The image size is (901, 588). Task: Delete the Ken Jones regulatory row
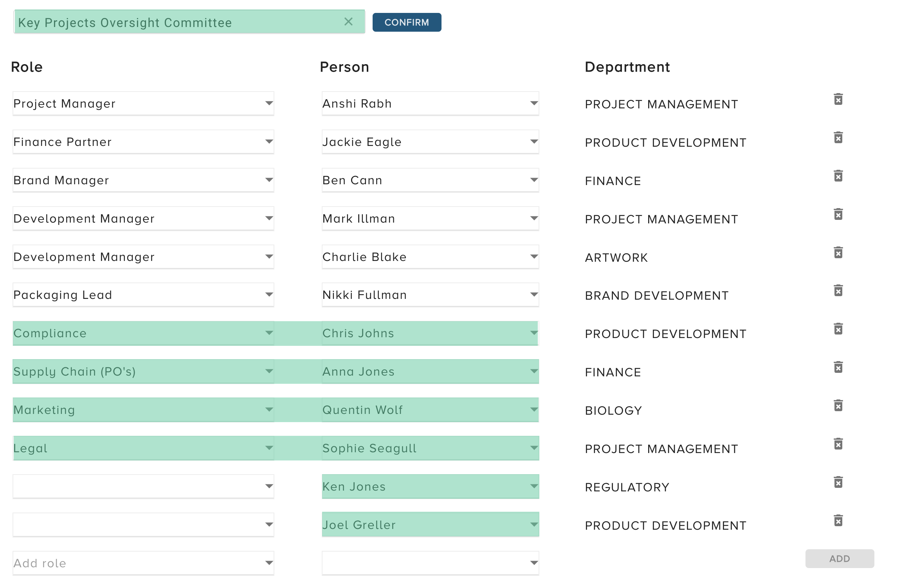click(838, 482)
